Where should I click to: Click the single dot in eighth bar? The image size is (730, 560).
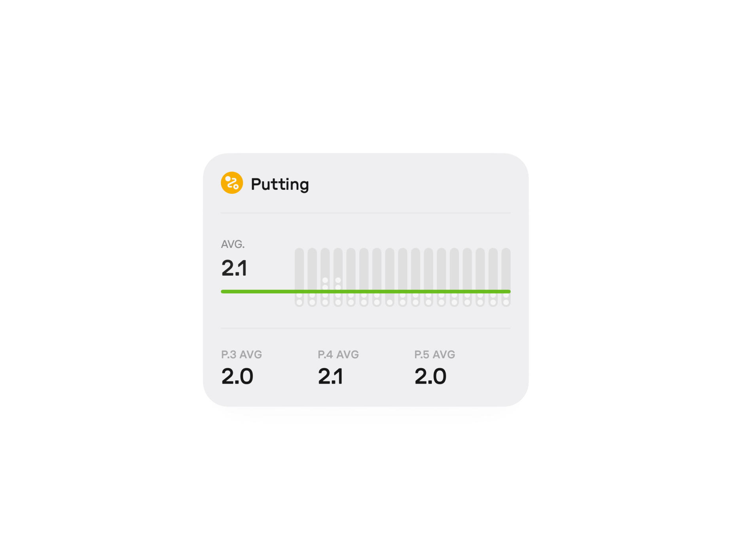390,303
